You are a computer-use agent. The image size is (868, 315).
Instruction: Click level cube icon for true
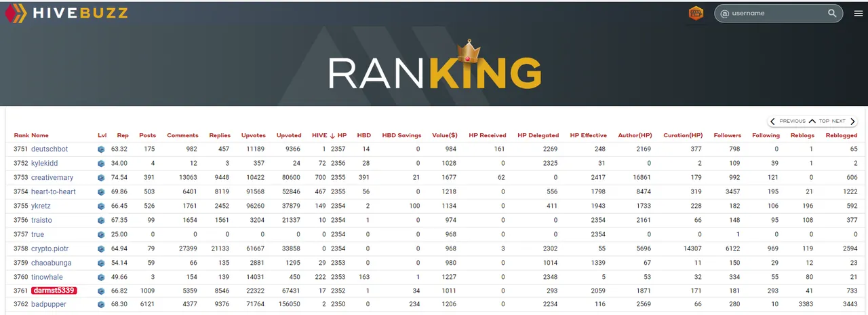pyautogui.click(x=101, y=234)
